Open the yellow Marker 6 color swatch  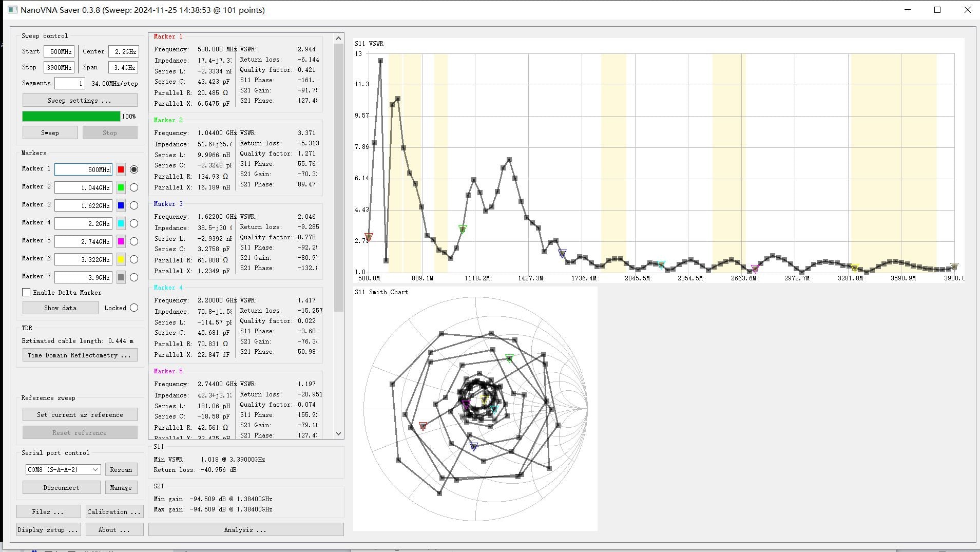pos(121,259)
